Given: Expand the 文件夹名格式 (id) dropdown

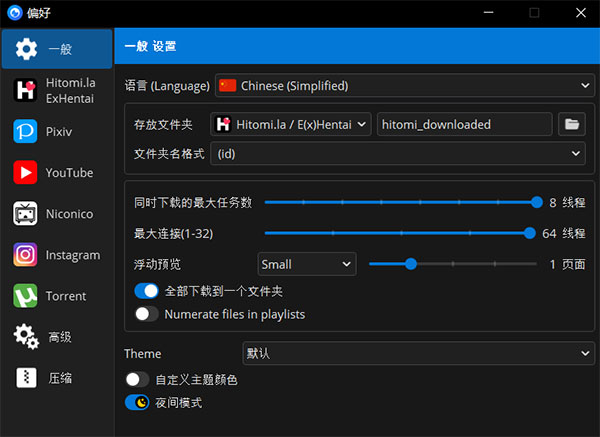Looking at the screenshot, I should point(397,154).
